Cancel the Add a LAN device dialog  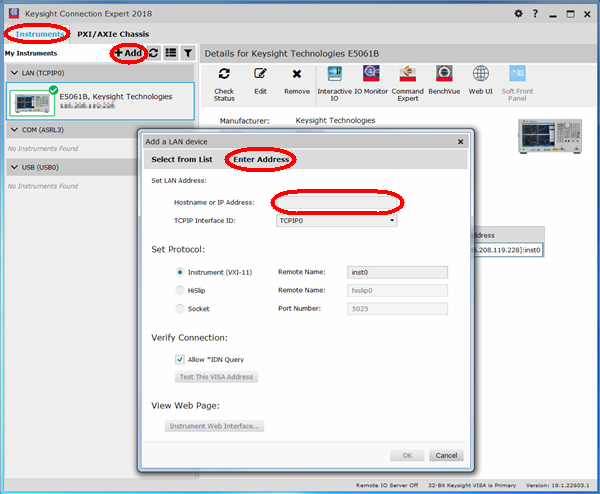tap(446, 455)
